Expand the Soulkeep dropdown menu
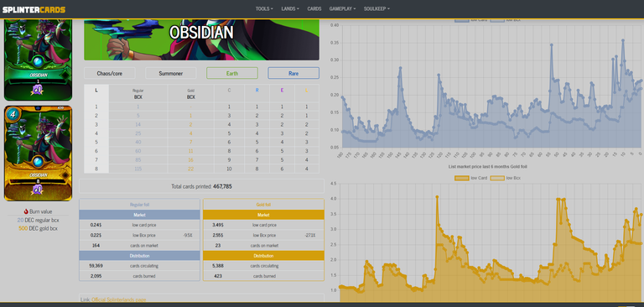The height and width of the screenshot is (307, 644). click(377, 8)
